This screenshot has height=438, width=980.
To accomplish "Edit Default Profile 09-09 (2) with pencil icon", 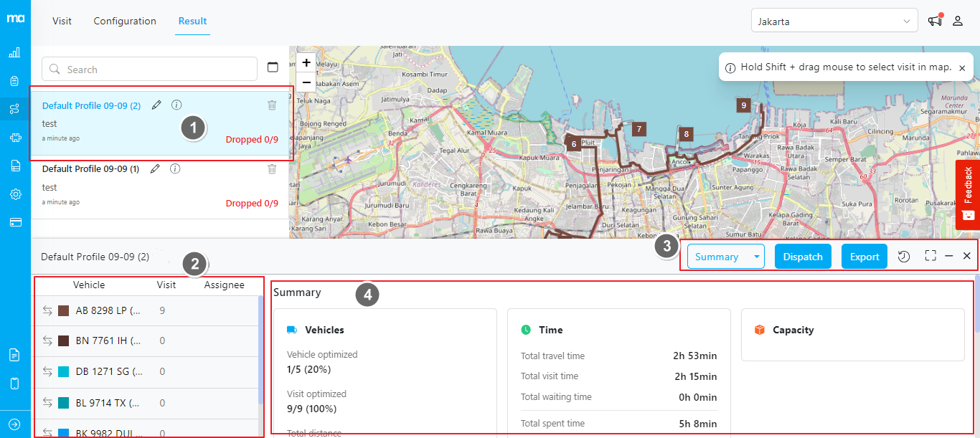I will pos(156,105).
